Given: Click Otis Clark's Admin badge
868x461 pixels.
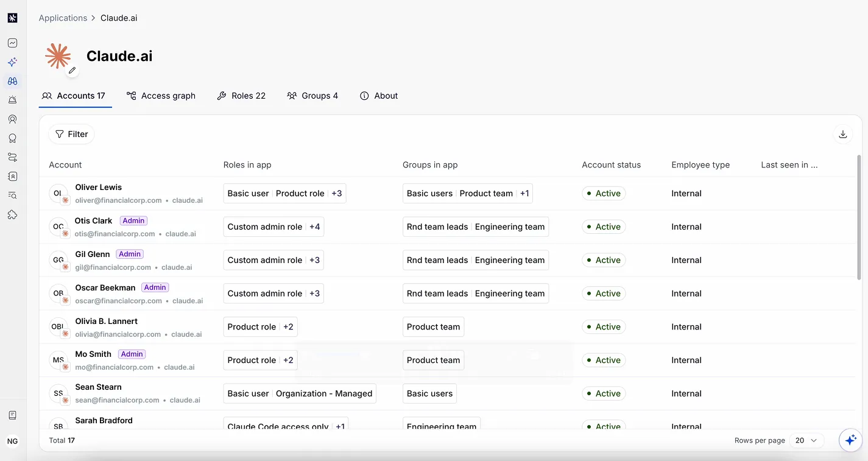Looking at the screenshot, I should point(133,220).
